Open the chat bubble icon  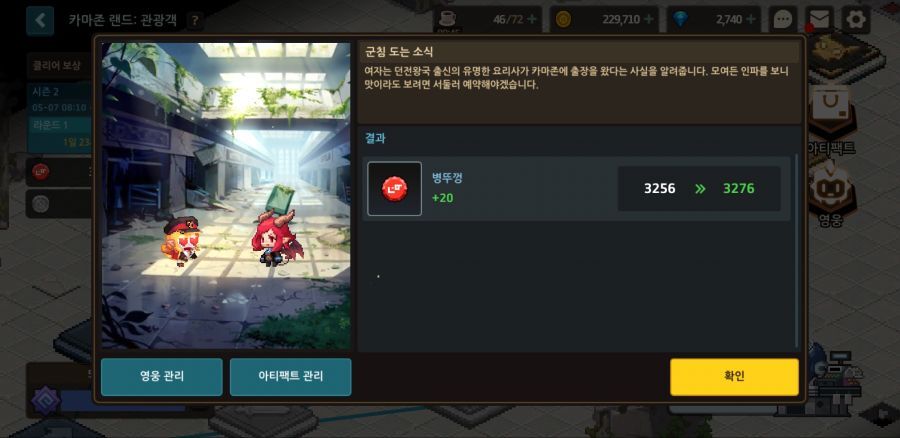[783, 20]
